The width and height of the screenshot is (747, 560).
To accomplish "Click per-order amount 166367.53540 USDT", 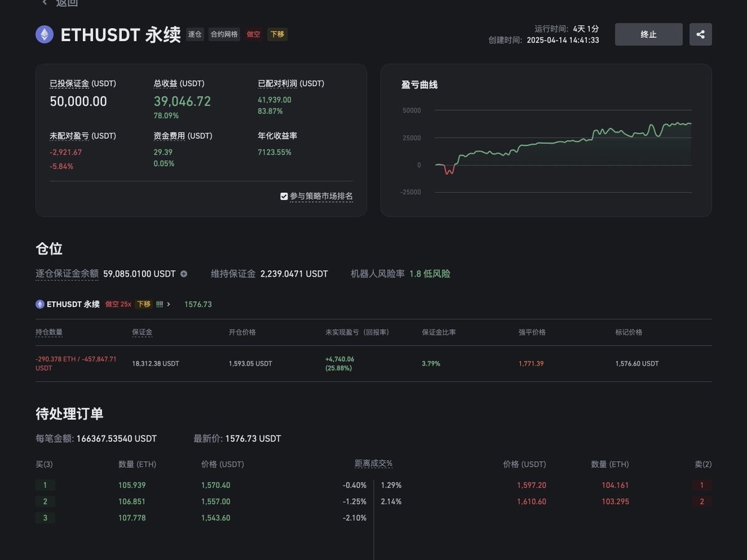I will coord(116,439).
